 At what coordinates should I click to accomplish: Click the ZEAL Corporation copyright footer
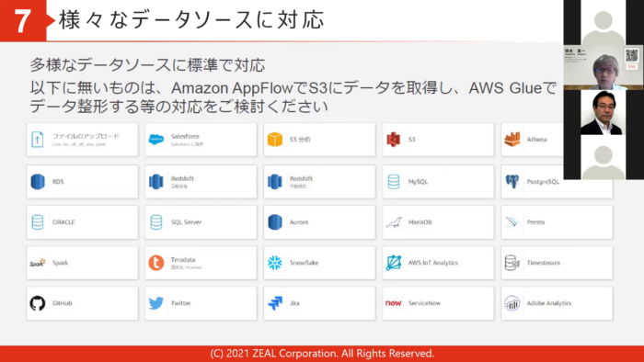pyautogui.click(x=322, y=354)
